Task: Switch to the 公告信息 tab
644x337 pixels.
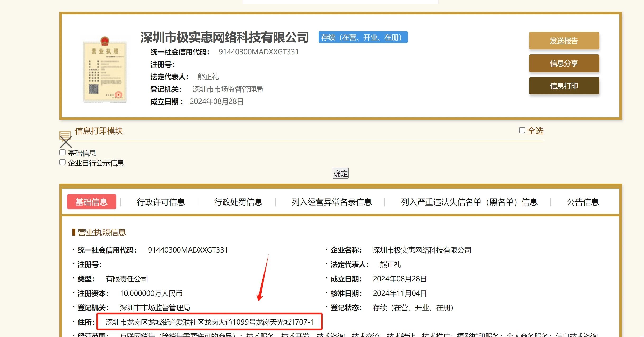Action: pyautogui.click(x=583, y=202)
